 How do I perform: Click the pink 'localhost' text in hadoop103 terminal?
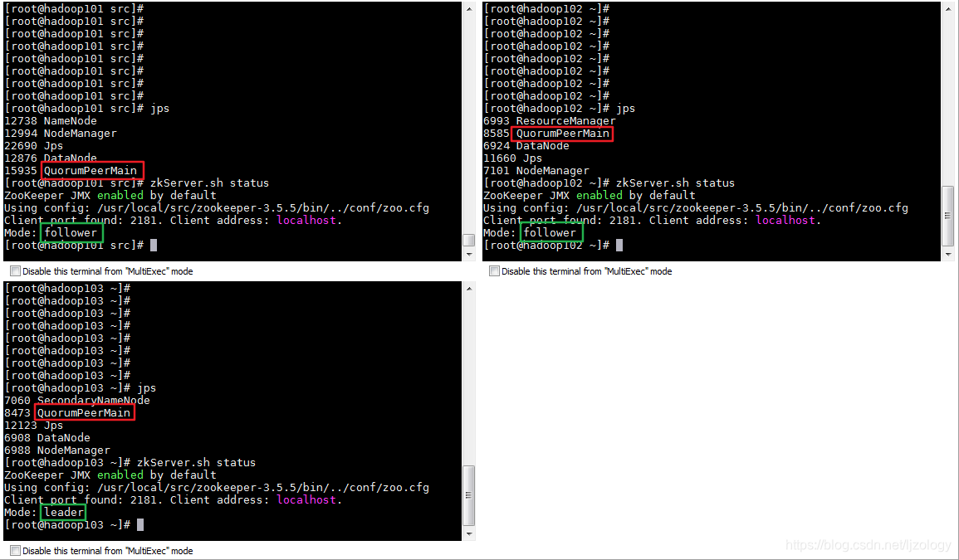tap(306, 499)
